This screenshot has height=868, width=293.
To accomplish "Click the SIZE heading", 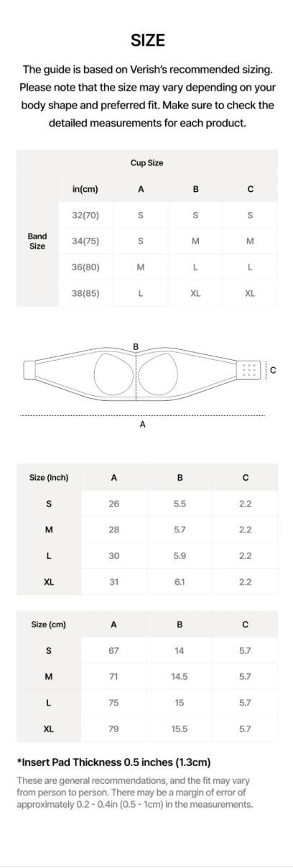I will [x=147, y=41].
